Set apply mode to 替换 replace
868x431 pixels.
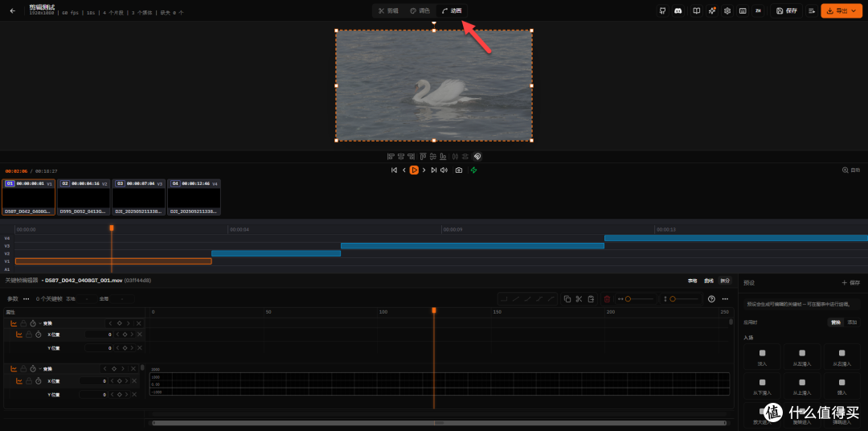835,322
